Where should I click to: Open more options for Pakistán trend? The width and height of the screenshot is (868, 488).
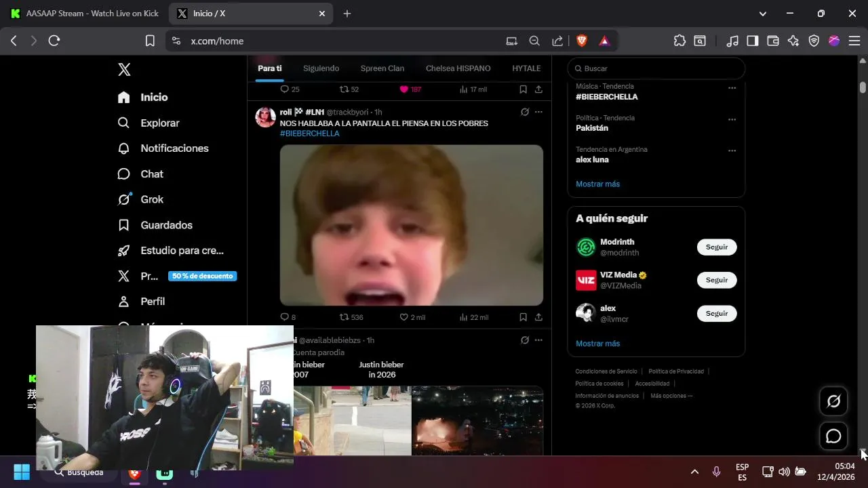tap(732, 120)
